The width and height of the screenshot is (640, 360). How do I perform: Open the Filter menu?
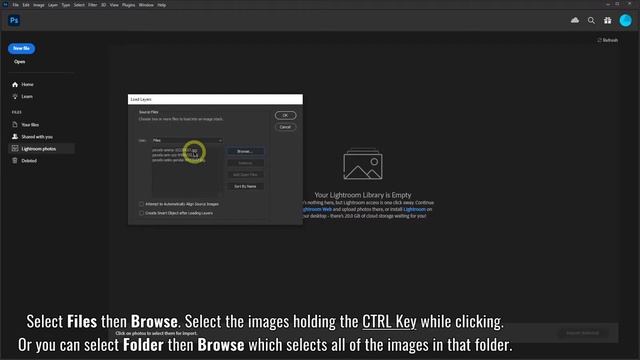(93, 5)
